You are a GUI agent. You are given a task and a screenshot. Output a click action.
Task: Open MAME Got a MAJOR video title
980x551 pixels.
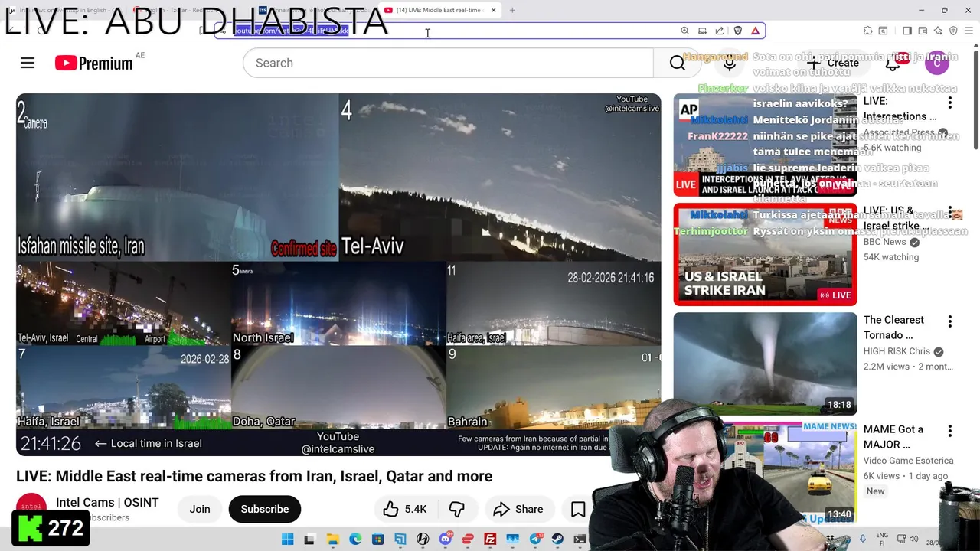[893, 437]
